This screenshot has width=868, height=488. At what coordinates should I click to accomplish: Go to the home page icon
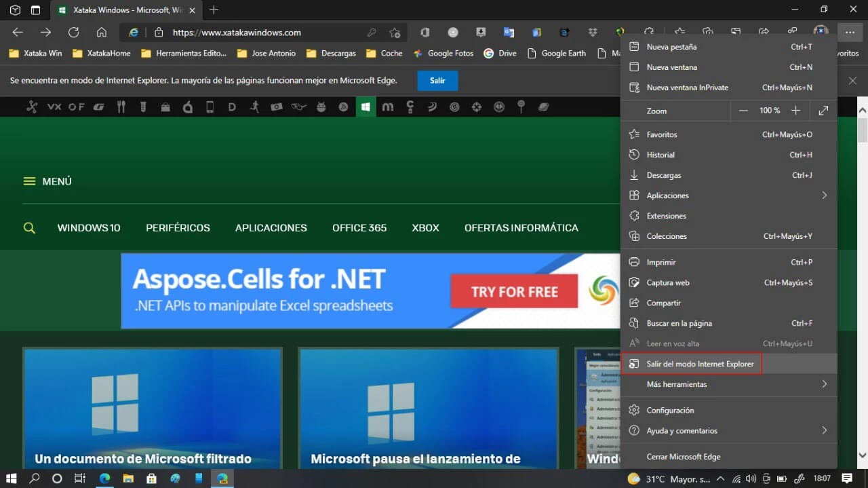click(102, 32)
